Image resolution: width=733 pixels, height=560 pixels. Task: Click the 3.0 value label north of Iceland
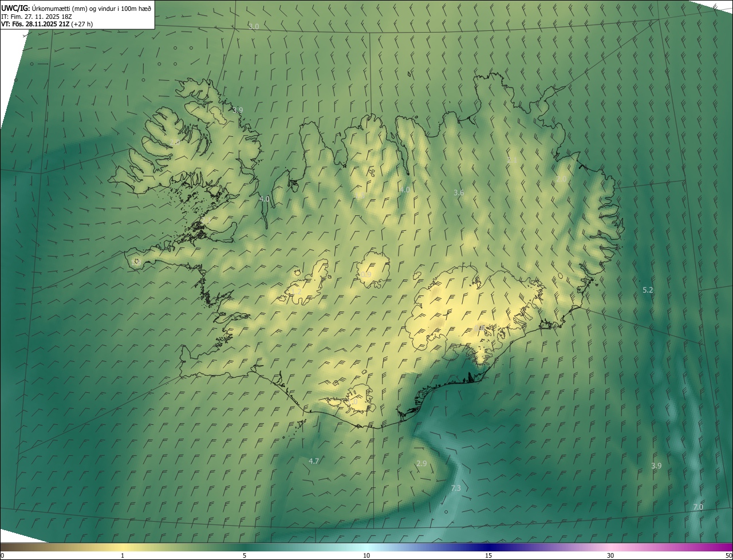[x=254, y=27]
